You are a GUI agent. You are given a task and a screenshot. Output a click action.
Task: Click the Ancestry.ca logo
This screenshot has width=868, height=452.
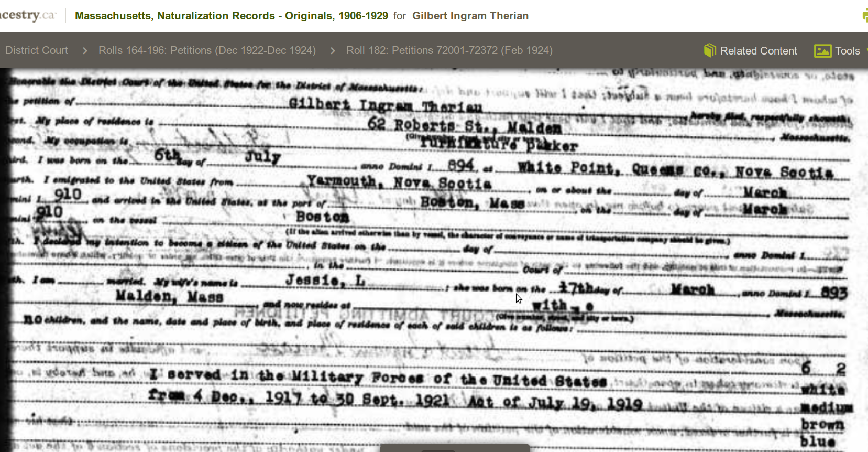[27, 15]
